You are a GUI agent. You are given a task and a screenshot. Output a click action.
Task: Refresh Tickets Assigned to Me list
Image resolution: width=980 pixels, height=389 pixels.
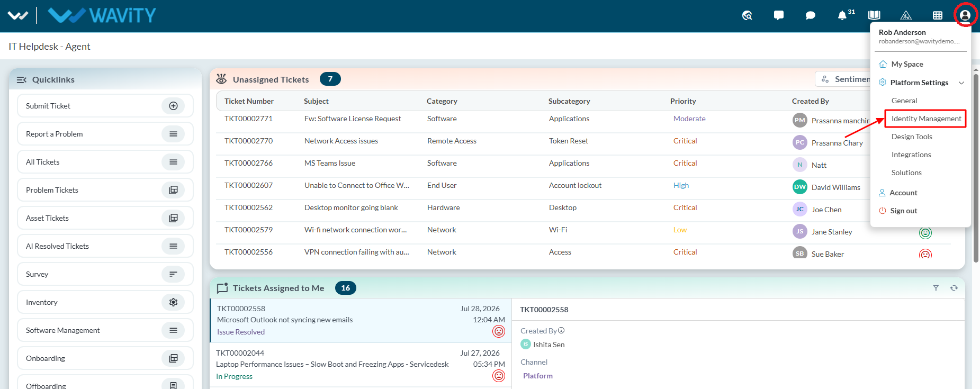[x=954, y=288]
